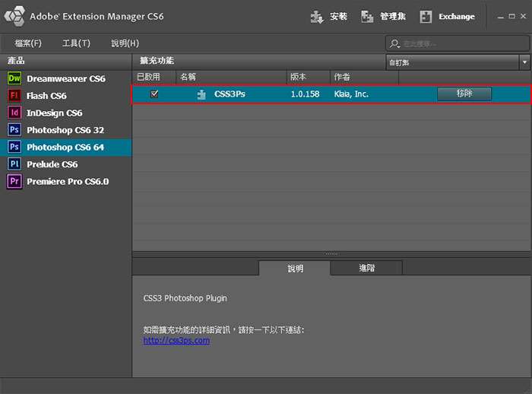Open the 檔案(F) menu

point(28,43)
